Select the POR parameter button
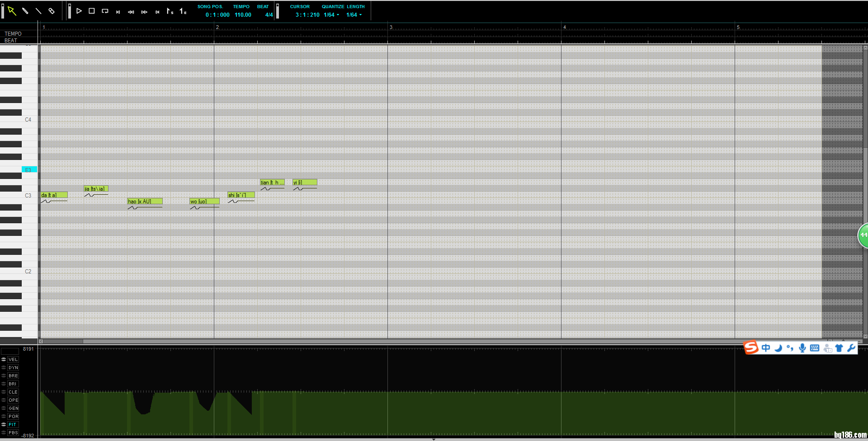The height and width of the screenshot is (441, 868). pos(13,417)
